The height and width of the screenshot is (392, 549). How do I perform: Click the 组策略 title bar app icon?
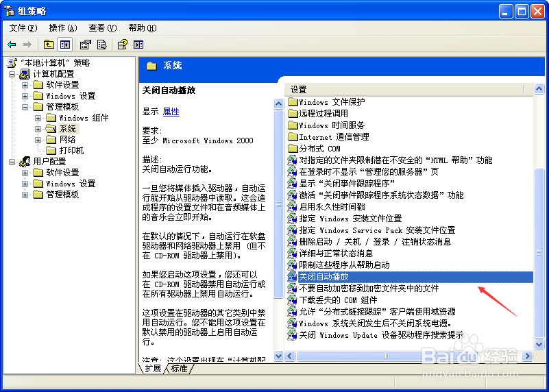pos(10,11)
